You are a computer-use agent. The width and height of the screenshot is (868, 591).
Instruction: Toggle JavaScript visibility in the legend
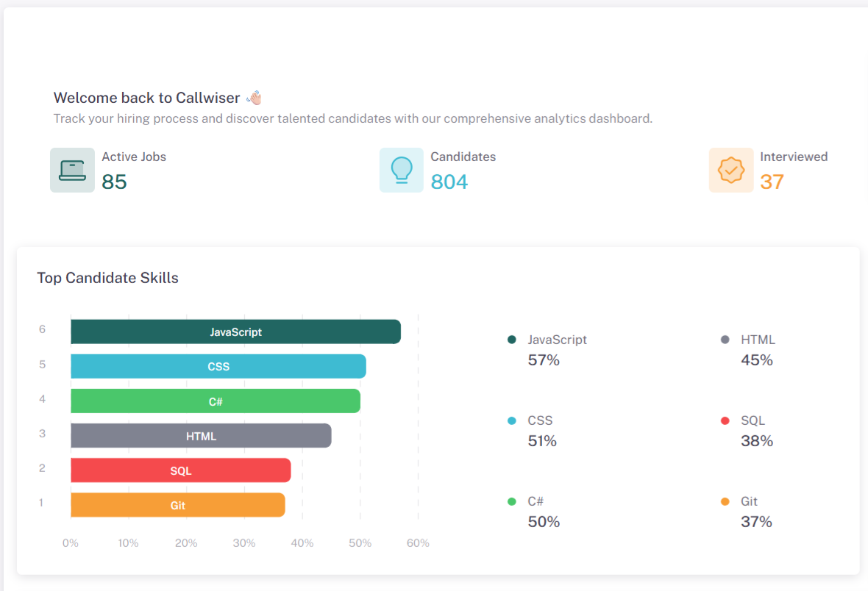557,340
